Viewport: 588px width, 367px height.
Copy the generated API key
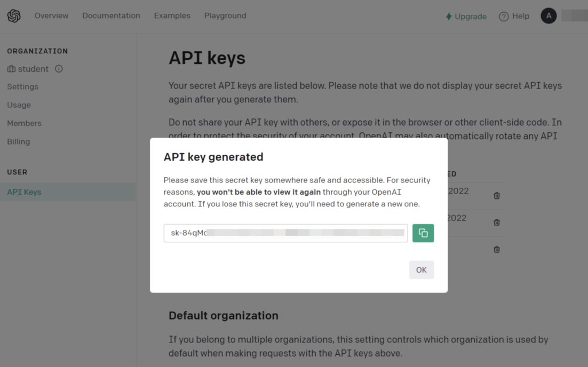pyautogui.click(x=423, y=233)
